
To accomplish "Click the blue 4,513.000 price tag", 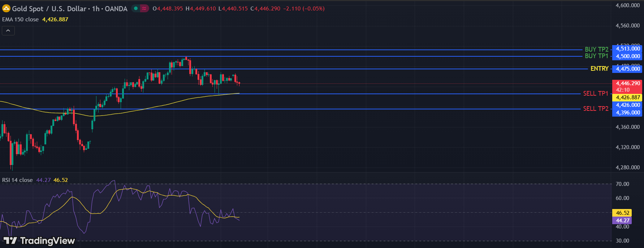I will [628, 49].
